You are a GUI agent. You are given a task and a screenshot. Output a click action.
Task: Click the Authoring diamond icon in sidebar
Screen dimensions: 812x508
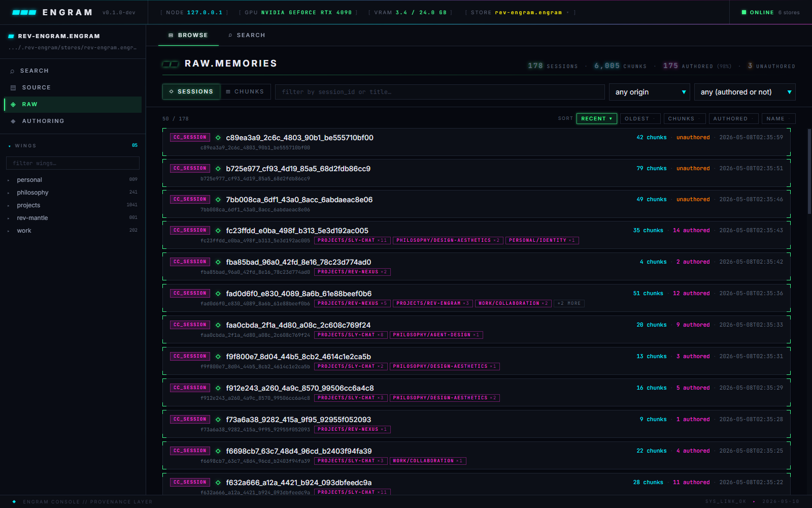[x=13, y=121]
